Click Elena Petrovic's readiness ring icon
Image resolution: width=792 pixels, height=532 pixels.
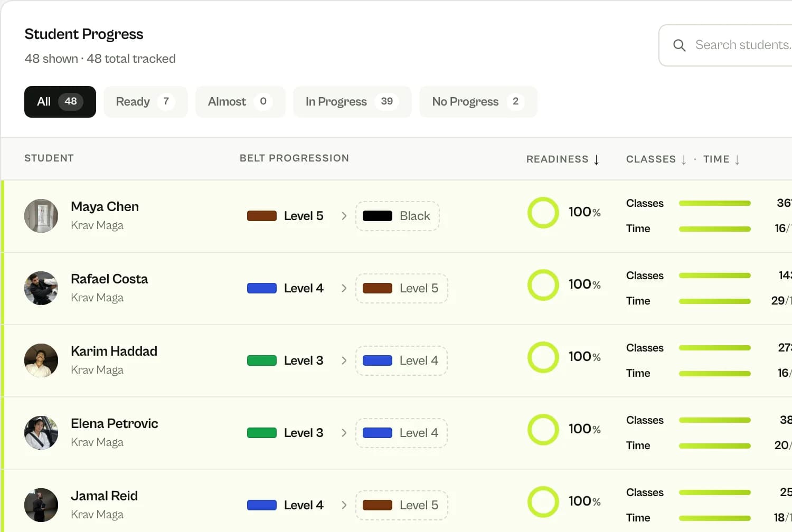pos(543,430)
